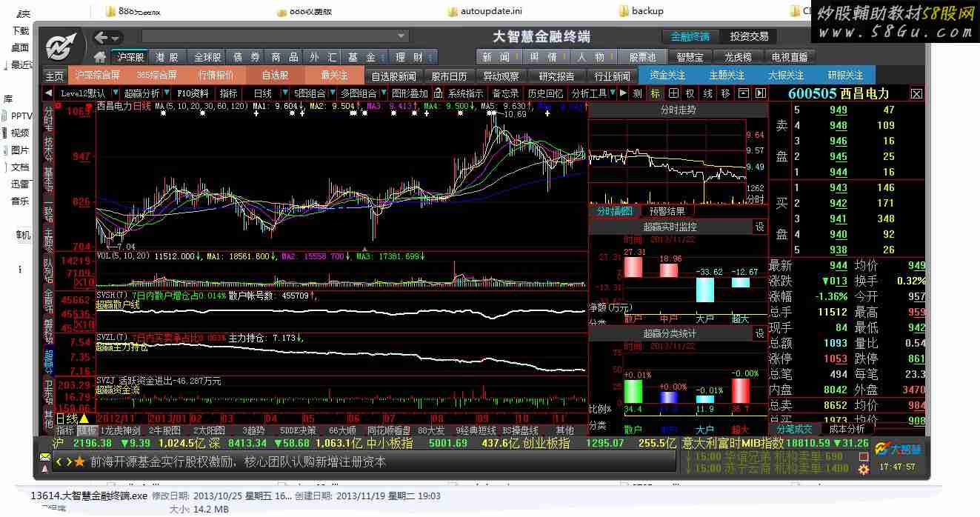The image size is (980, 517).
Task: Click the red 散户 bar in 超赢实时监控
Action: coord(633,267)
